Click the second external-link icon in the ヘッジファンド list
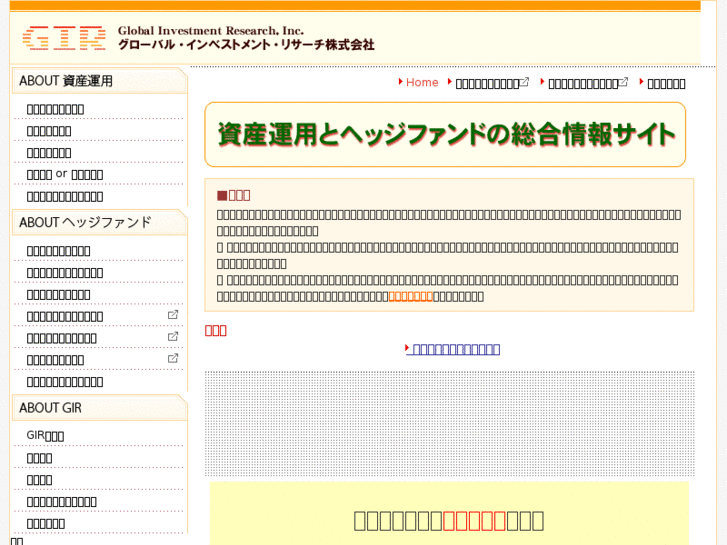The height and width of the screenshot is (545, 727). [173, 337]
